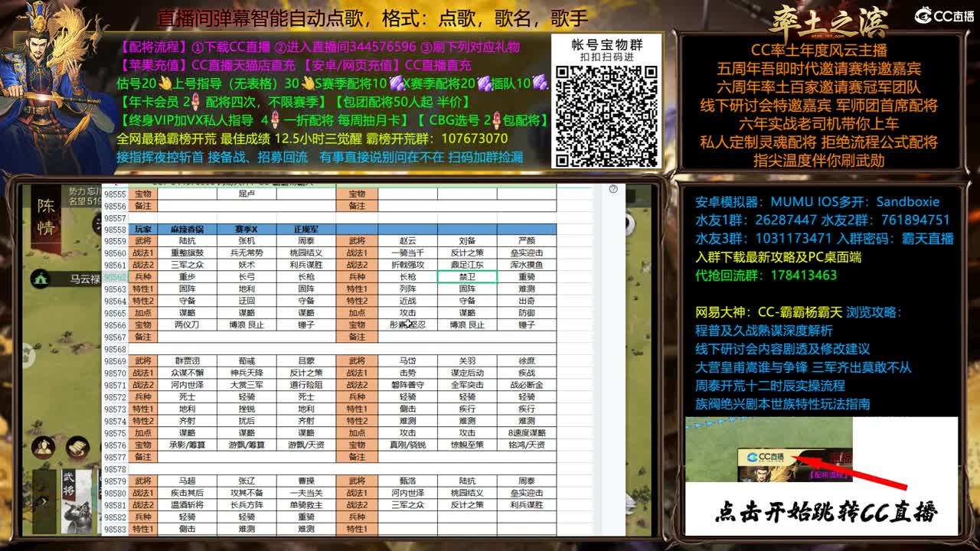Screen dimensions: 980x551
Task: Select row header 98562
Action: [115, 277]
